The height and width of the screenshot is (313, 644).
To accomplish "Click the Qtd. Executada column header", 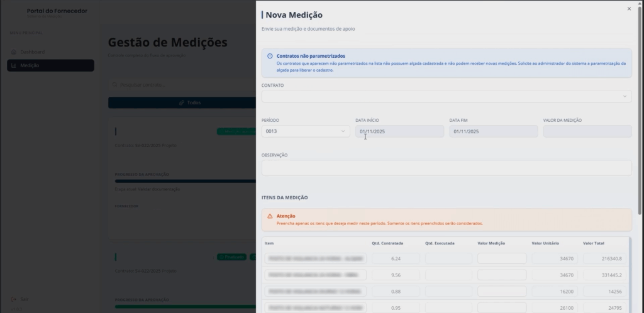I will (440, 243).
